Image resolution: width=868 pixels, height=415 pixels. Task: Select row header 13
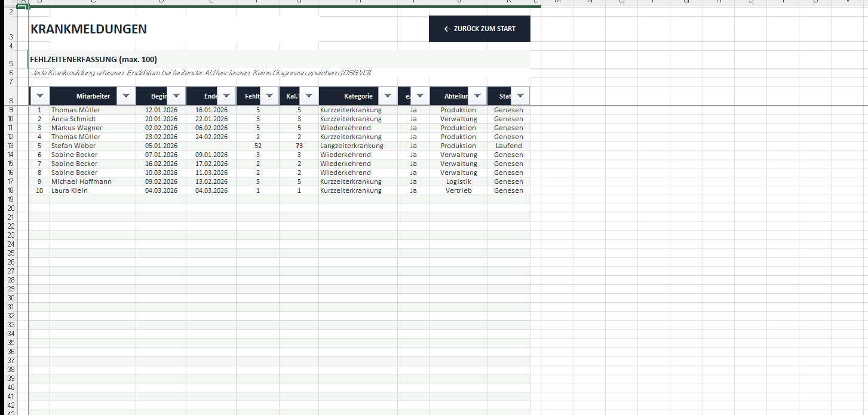point(10,146)
